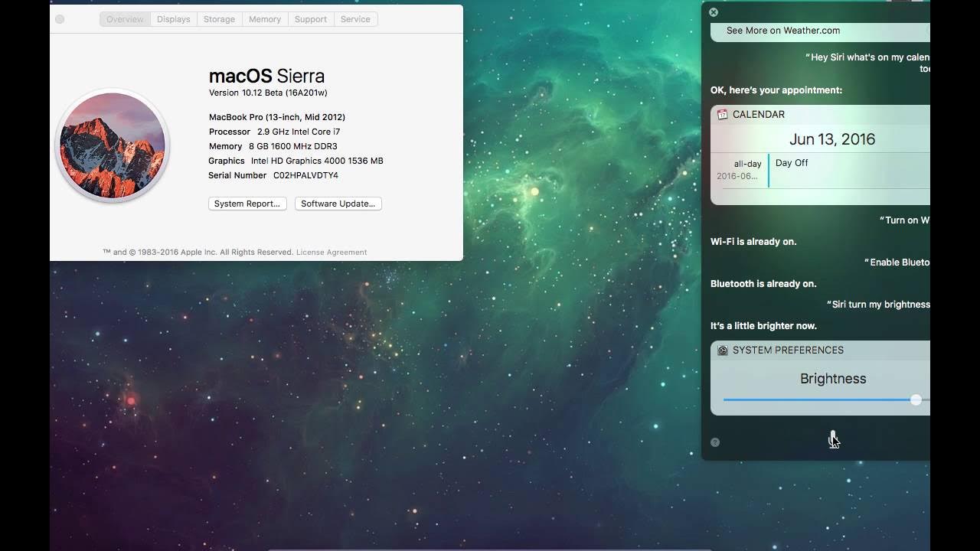This screenshot has width=980, height=551.
Task: Click the OK, here's your appointment text
Action: coord(776,90)
